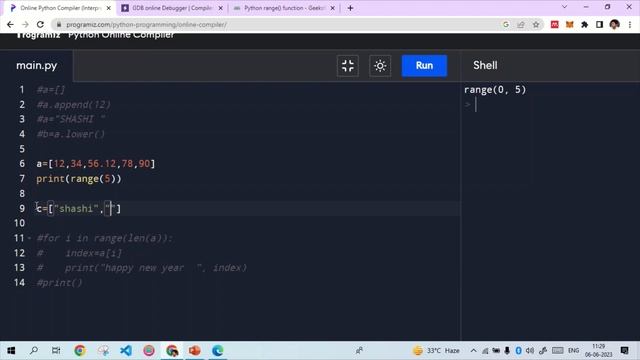
Task: Go back in browser history
Action: point(10,24)
